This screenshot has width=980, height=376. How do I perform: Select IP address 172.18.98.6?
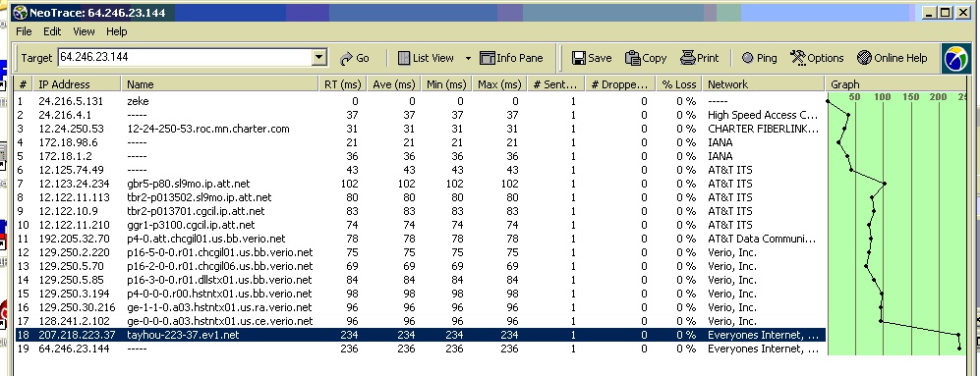pos(68,142)
